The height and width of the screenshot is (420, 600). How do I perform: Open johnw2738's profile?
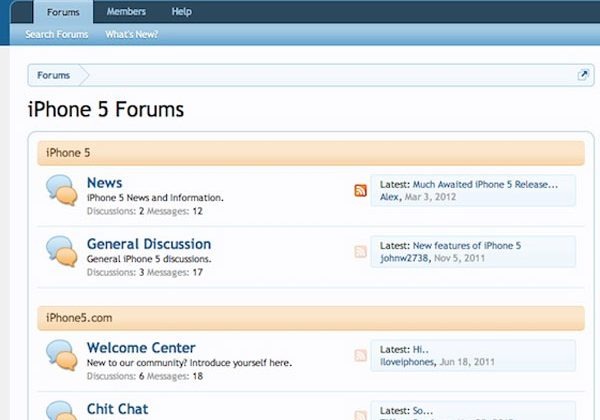click(404, 258)
